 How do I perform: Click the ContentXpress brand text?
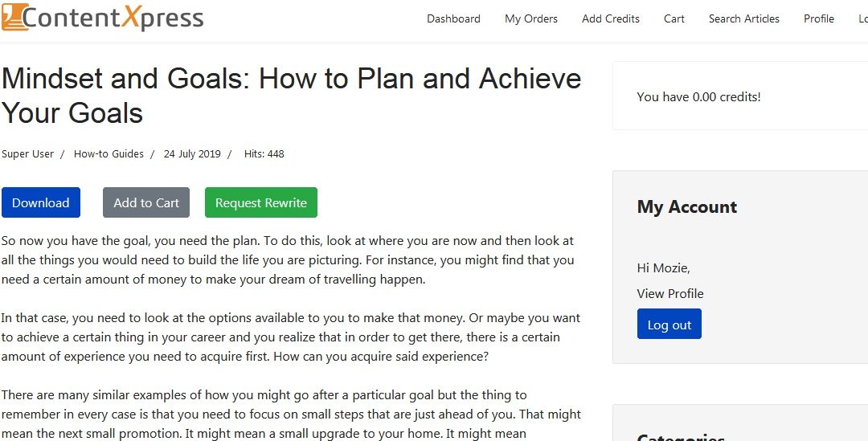point(113,18)
